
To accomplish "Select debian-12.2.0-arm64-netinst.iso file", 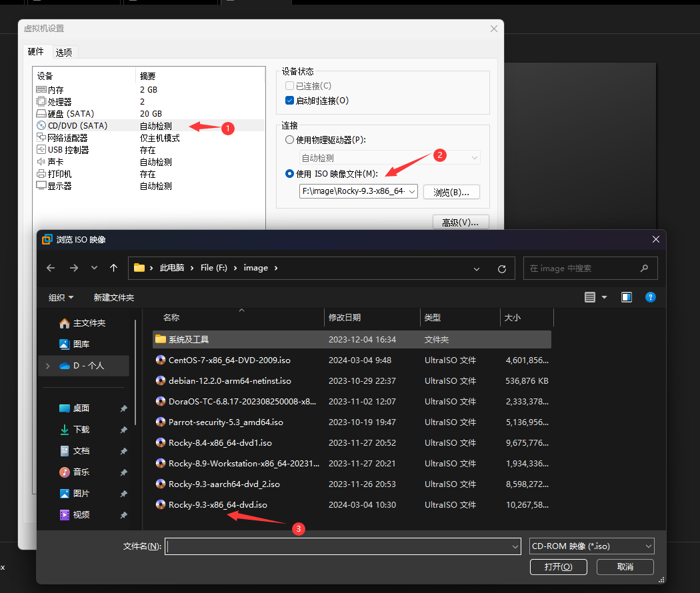I will click(x=352, y=380).
